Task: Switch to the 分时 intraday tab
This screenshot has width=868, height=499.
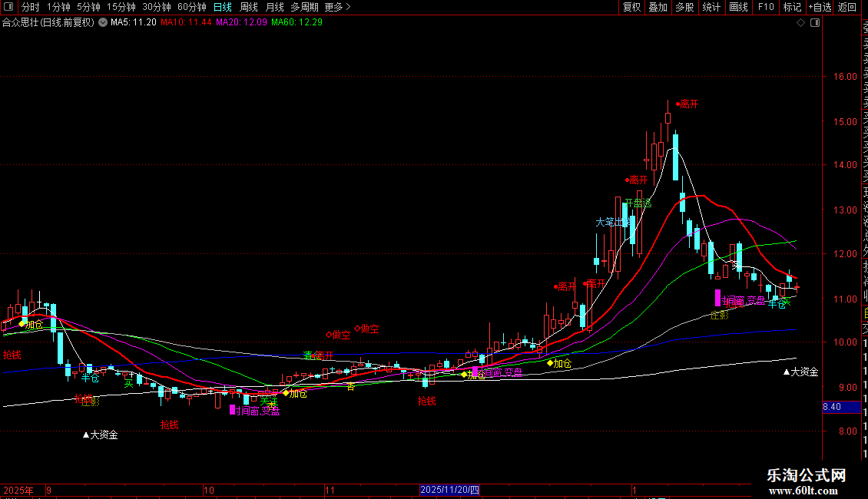Action: [31, 7]
